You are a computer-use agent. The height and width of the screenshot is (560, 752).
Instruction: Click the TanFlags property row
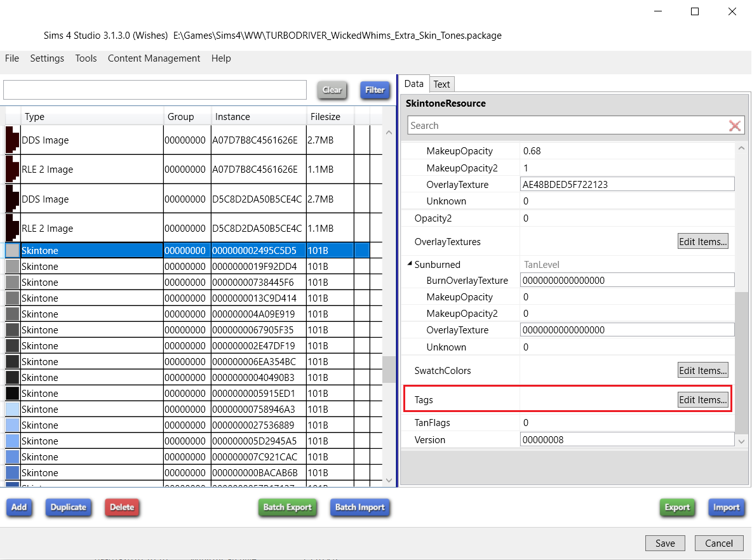point(568,422)
